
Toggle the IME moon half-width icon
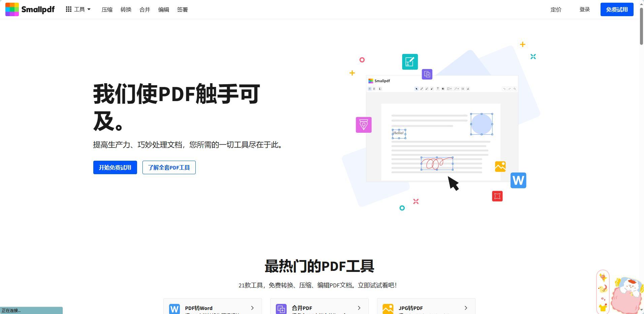pyautogui.click(x=603, y=288)
